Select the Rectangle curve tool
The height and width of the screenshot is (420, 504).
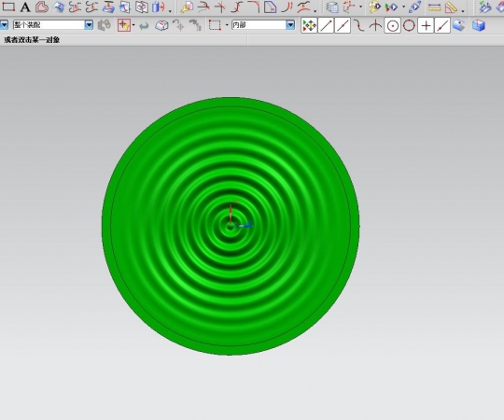coord(8,7)
